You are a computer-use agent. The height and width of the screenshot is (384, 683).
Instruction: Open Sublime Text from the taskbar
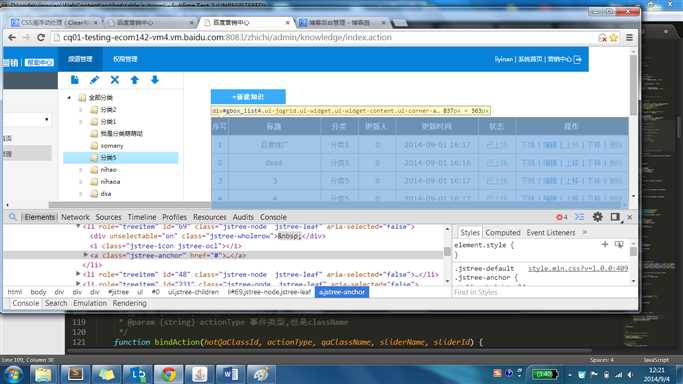click(x=75, y=374)
